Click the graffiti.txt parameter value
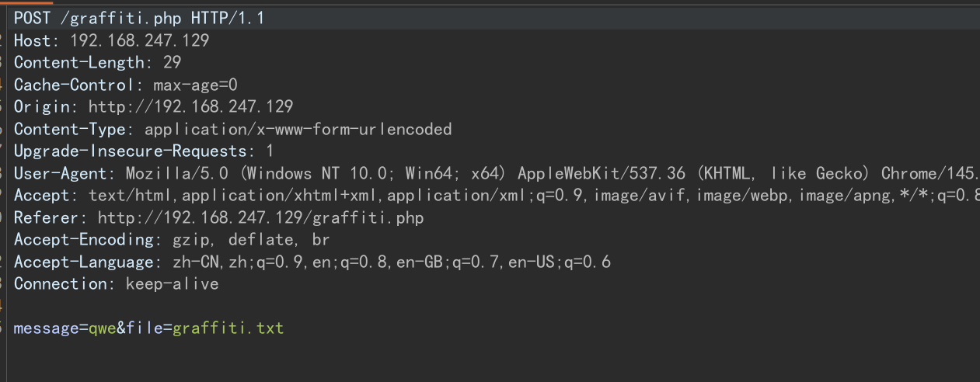Screen dimensions: 980x382 pos(228,328)
